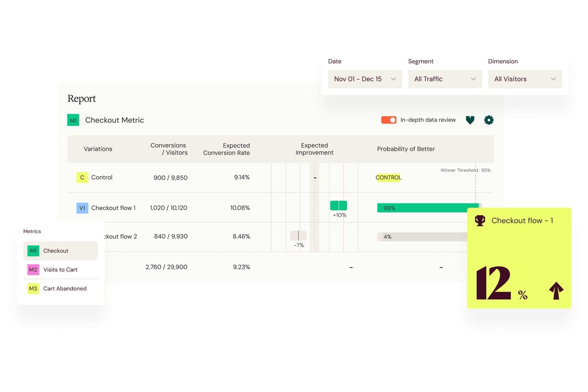Open the Segment dropdown All Traffic

(445, 79)
